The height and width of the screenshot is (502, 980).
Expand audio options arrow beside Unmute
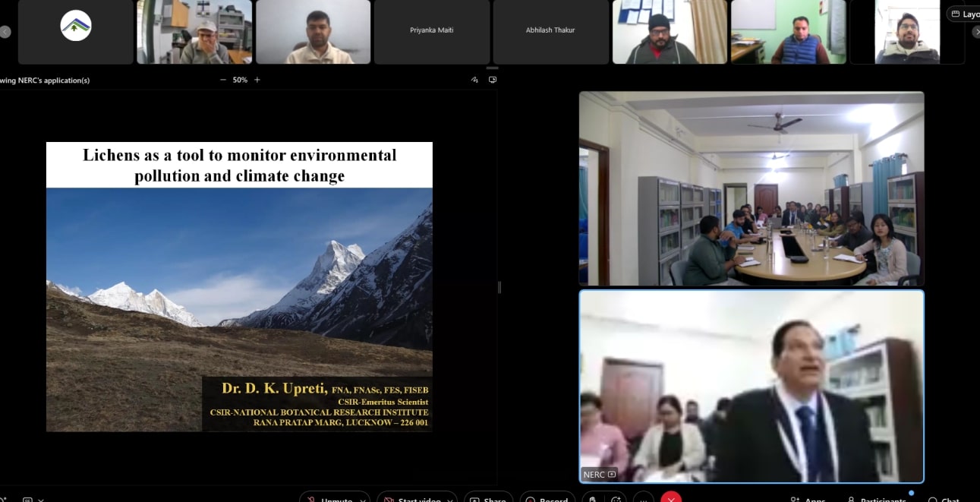tap(363, 499)
